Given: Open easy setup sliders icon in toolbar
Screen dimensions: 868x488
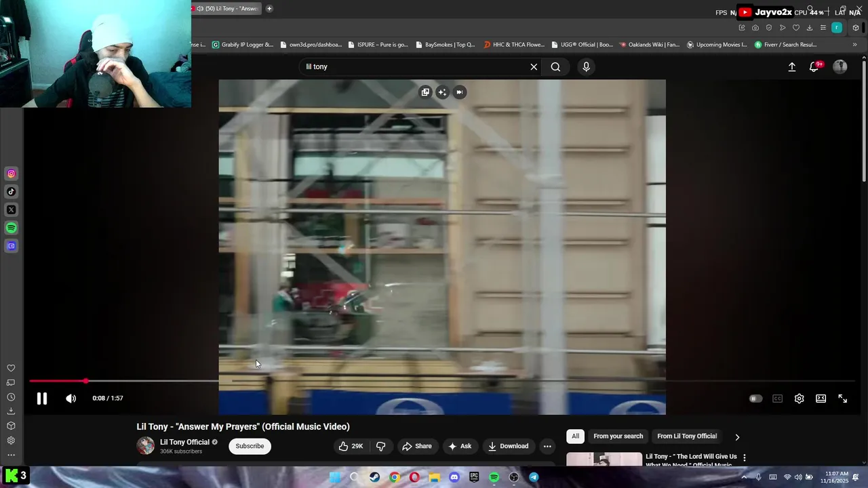Looking at the screenshot, I should tap(823, 28).
